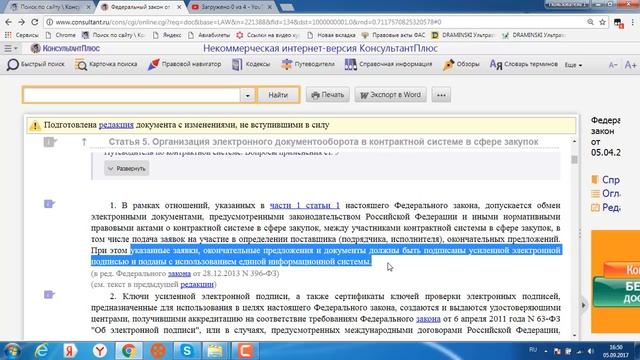The width and height of the screenshot is (640, 360).
Task: Open the file explorer folder on taskbar
Action: [x=216, y=351]
